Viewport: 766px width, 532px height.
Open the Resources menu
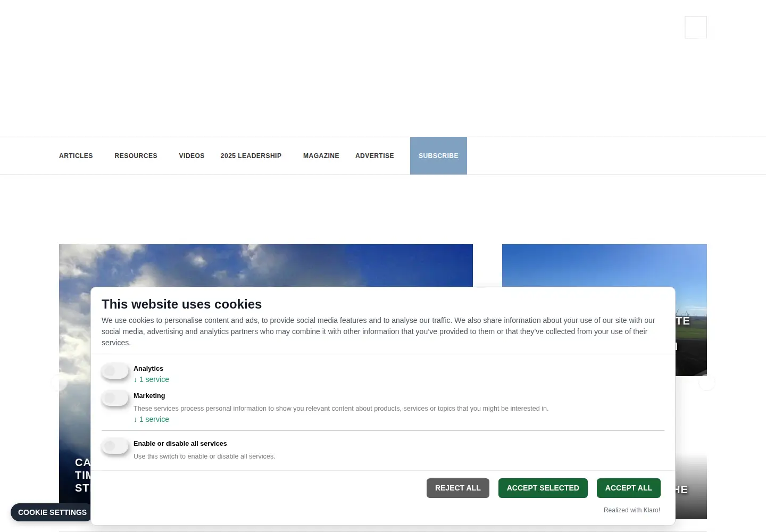pyautogui.click(x=136, y=156)
